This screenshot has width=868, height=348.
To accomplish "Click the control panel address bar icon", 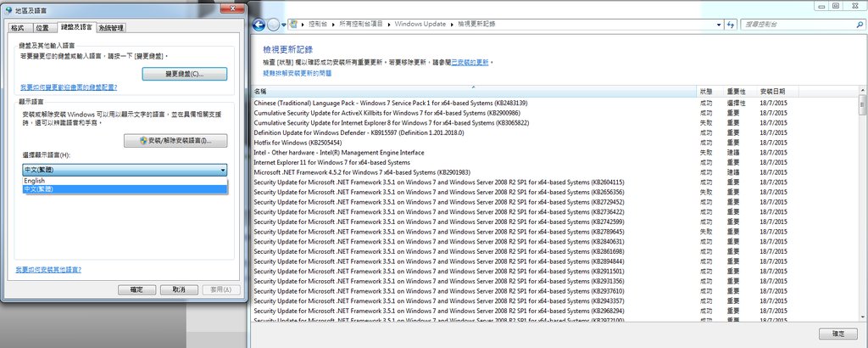I will (x=294, y=25).
